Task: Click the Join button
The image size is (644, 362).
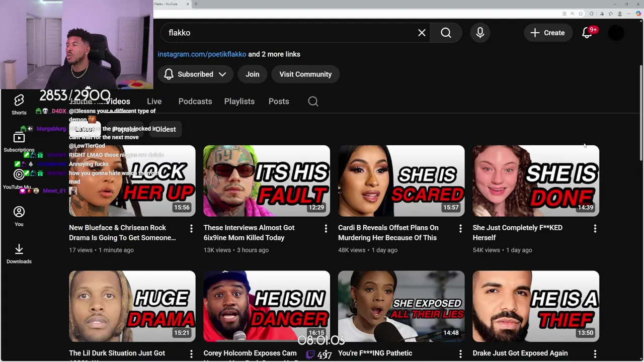Action: pyautogui.click(x=253, y=74)
